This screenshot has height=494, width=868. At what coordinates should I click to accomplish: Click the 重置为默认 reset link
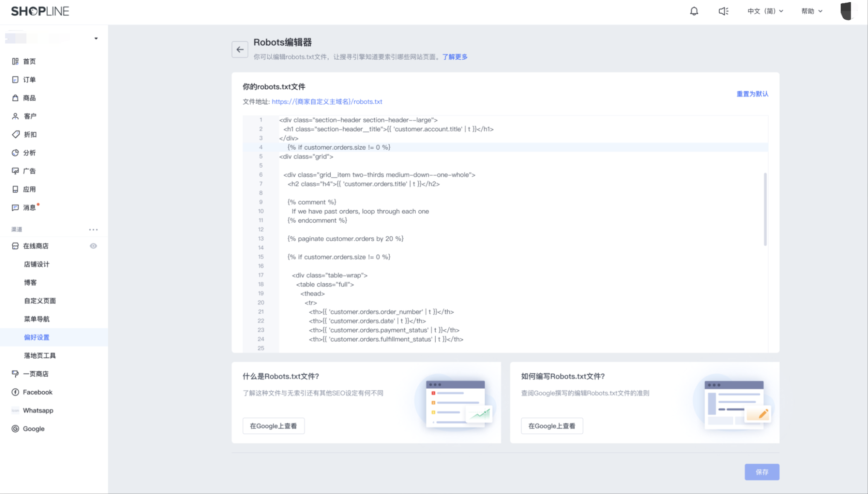click(x=752, y=94)
